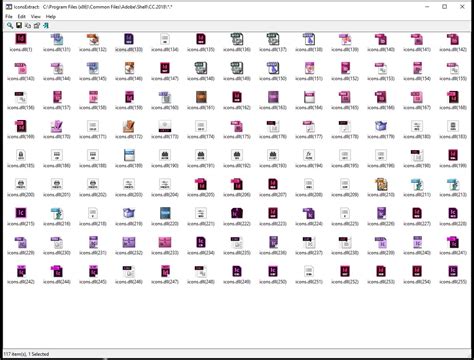This screenshot has height=360, width=474.
Task: Select the lock document icon icons.dll(185)
Action: pos(21,155)
